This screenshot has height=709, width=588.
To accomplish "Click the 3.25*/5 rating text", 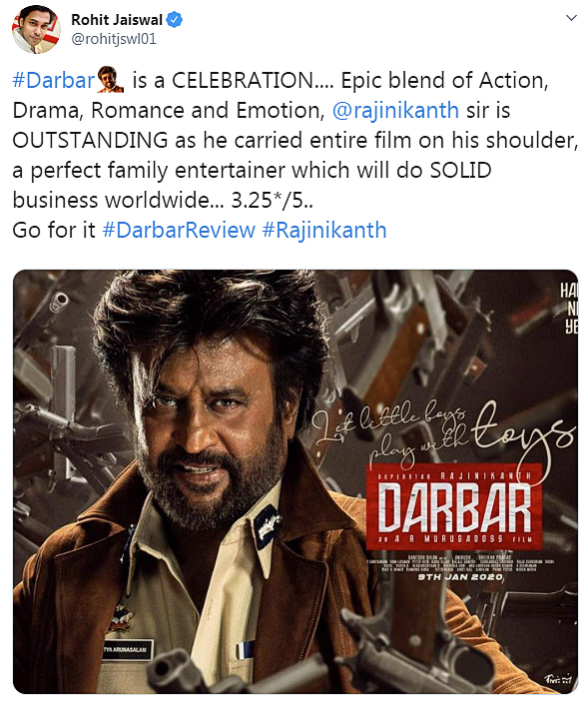I will coord(273,201).
